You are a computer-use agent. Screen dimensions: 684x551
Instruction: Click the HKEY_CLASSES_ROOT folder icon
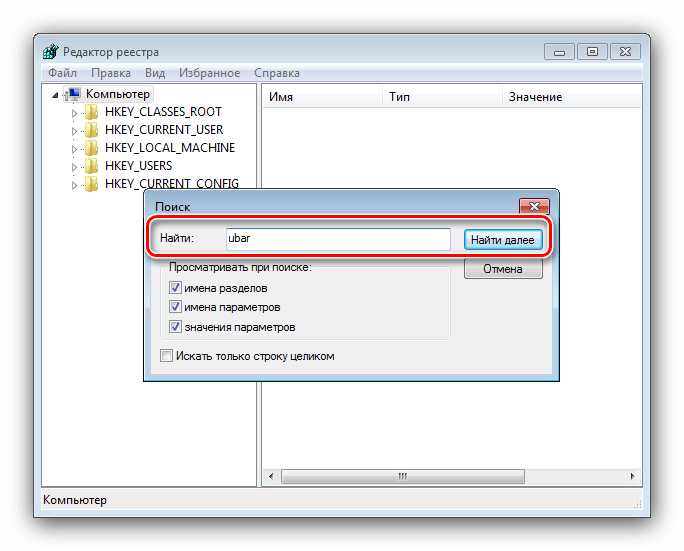coord(92,112)
